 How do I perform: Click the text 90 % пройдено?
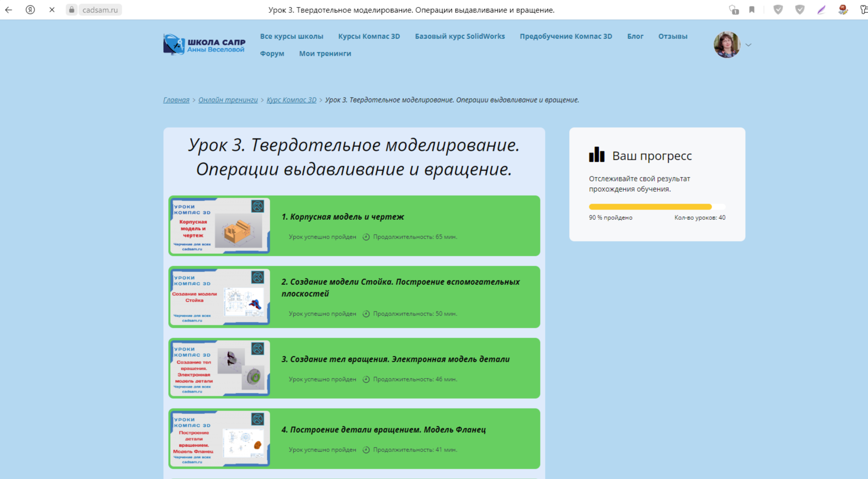[611, 218]
